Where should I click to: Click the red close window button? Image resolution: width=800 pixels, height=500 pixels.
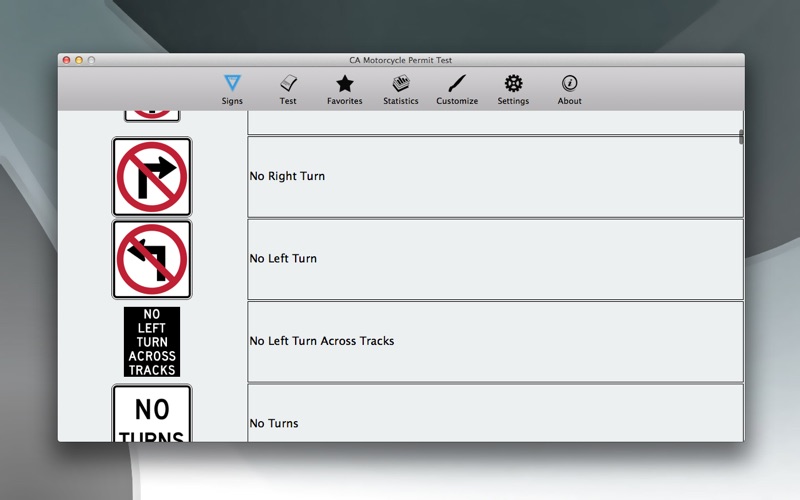pyautogui.click(x=66, y=60)
